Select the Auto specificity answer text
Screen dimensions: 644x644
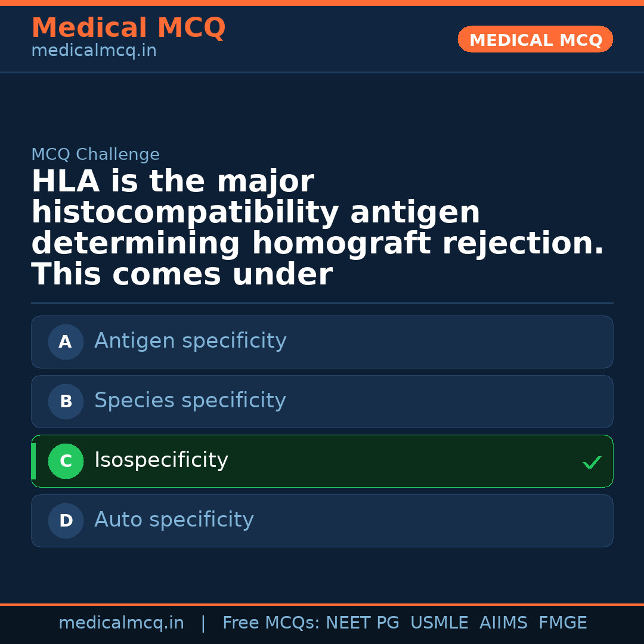tap(174, 520)
